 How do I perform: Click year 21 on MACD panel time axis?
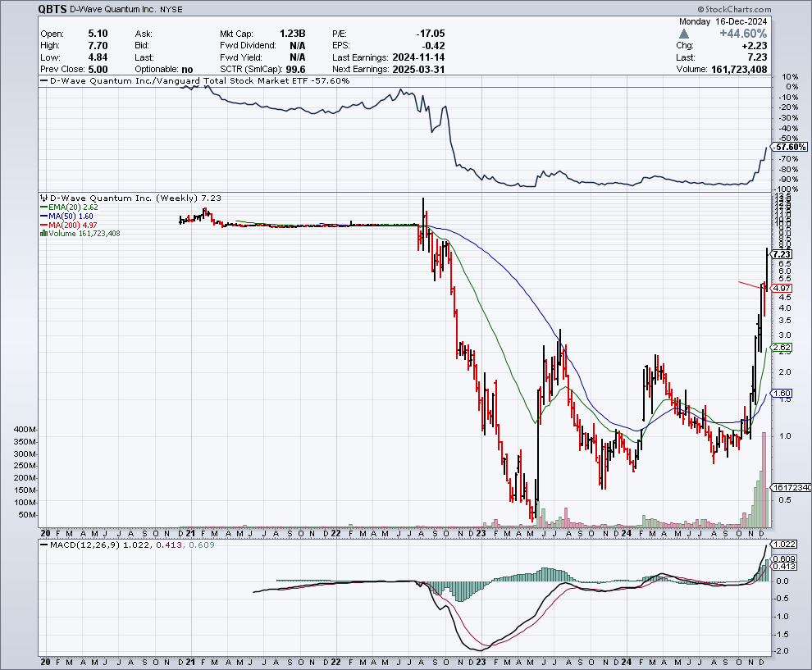pyautogui.click(x=190, y=663)
